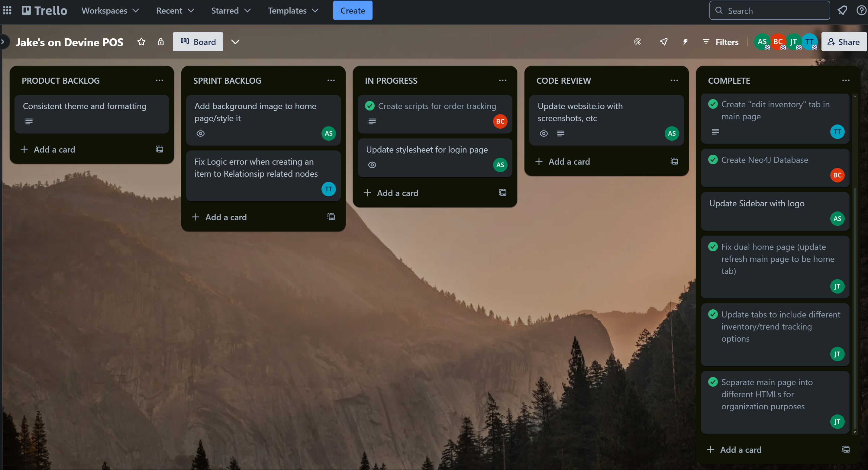Open the Templates dropdown menu

[293, 11]
